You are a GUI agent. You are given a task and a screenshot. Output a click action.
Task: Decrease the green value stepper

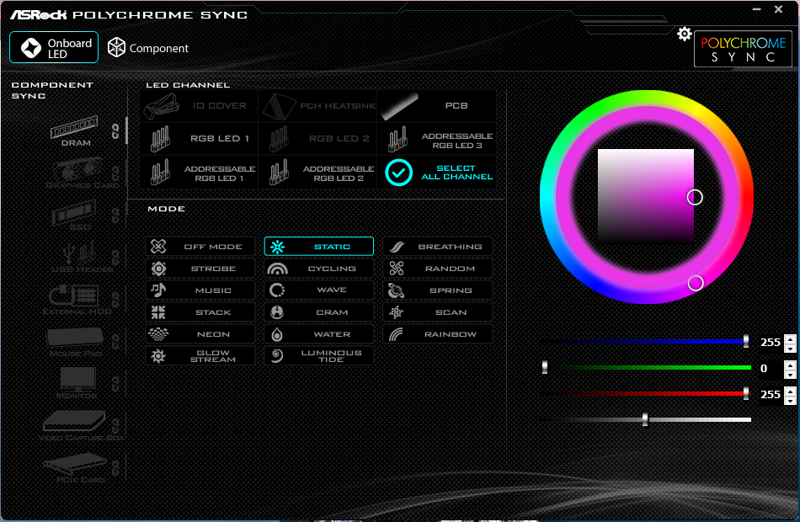(x=790, y=374)
